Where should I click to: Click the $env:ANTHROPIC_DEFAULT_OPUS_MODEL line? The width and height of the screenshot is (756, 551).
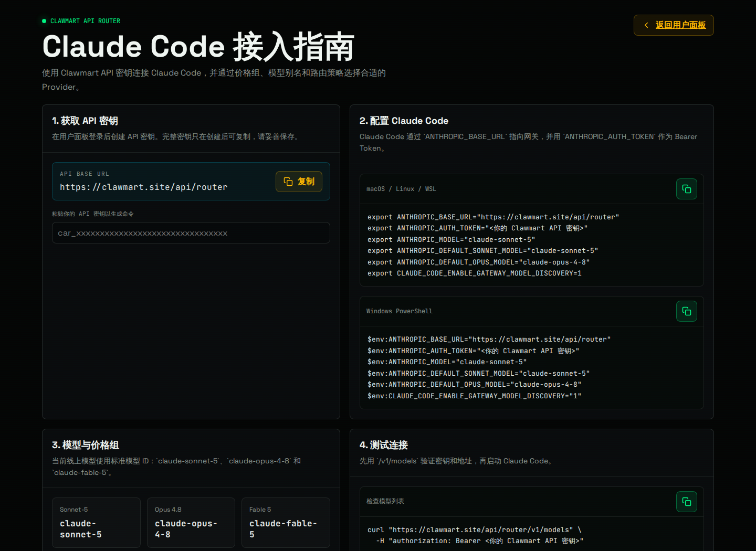tap(475, 385)
